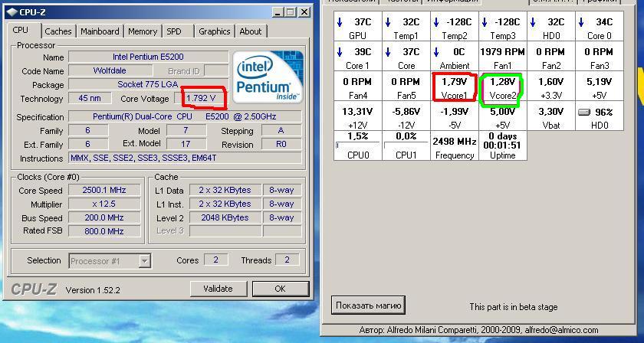The image size is (644, 343).
Task: Open the Selection Processor #1 dropdown
Action: coord(110,260)
